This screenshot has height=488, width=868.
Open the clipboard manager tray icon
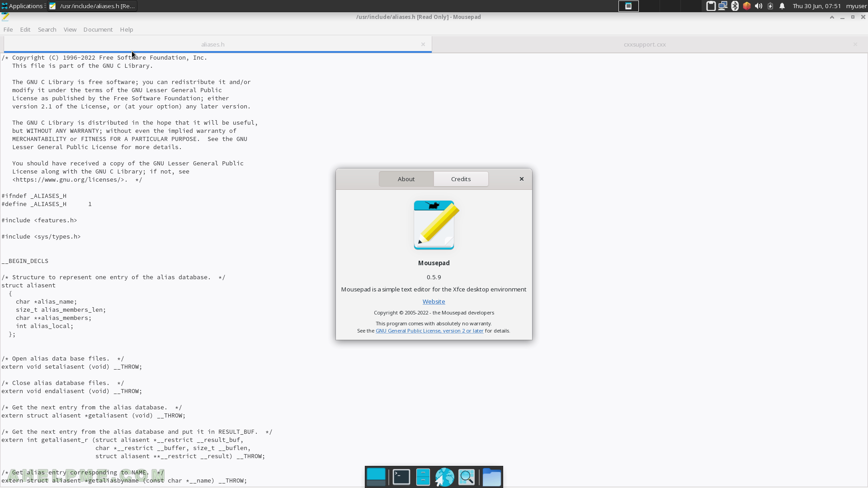coord(711,6)
